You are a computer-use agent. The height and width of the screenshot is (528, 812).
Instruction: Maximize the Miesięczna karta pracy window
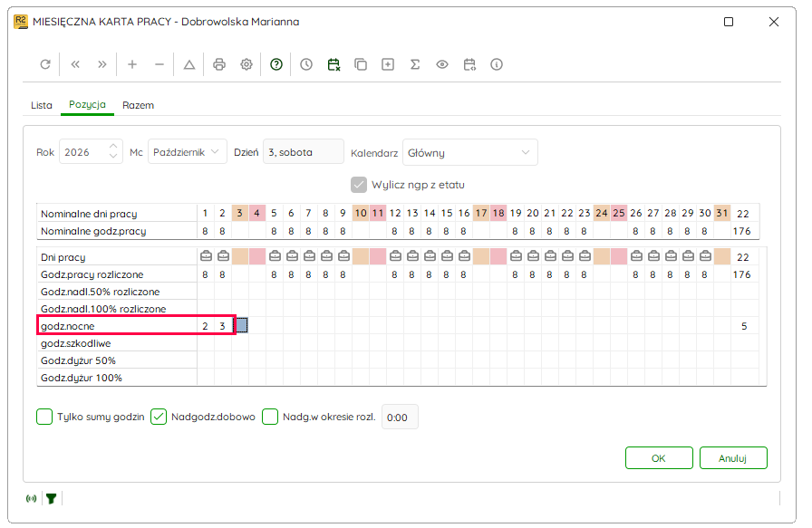(728, 22)
